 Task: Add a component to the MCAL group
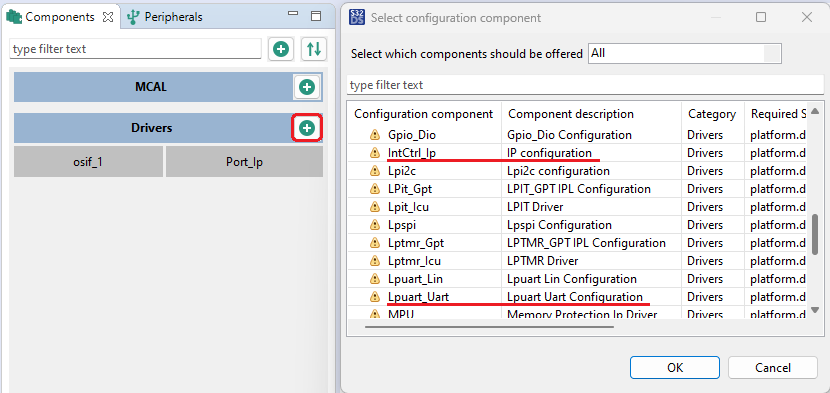(x=307, y=87)
